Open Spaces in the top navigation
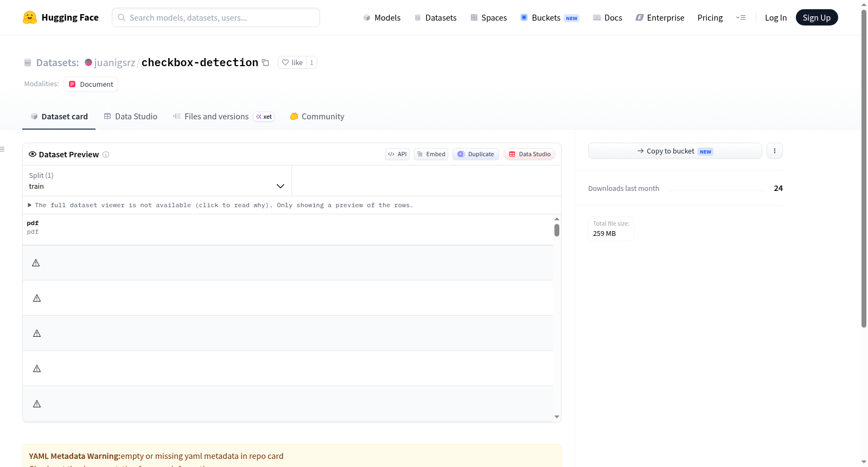868x467 pixels. pos(489,17)
